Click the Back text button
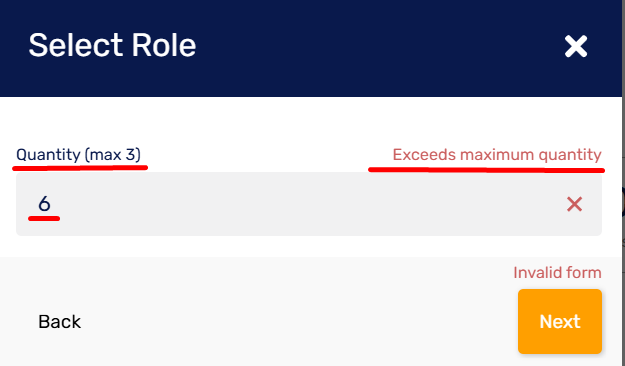Viewport: 625px width, 366px height. coord(59,322)
